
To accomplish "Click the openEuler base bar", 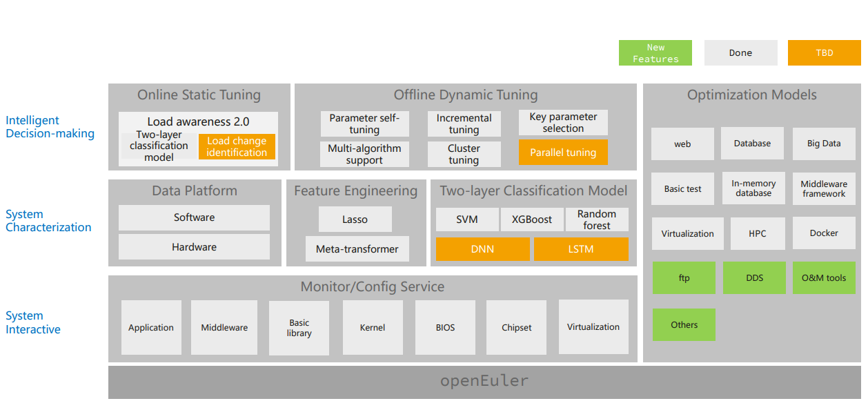I will (x=484, y=382).
